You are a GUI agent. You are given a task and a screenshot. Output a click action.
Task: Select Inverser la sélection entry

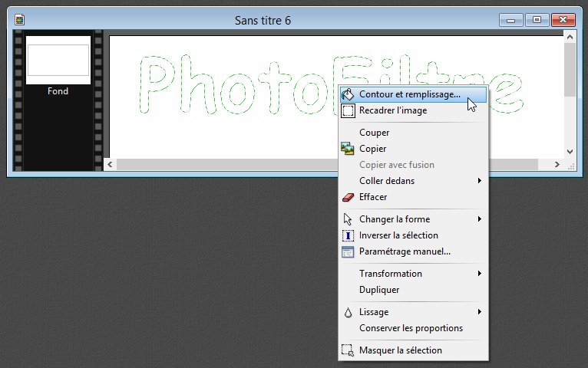pos(413,235)
